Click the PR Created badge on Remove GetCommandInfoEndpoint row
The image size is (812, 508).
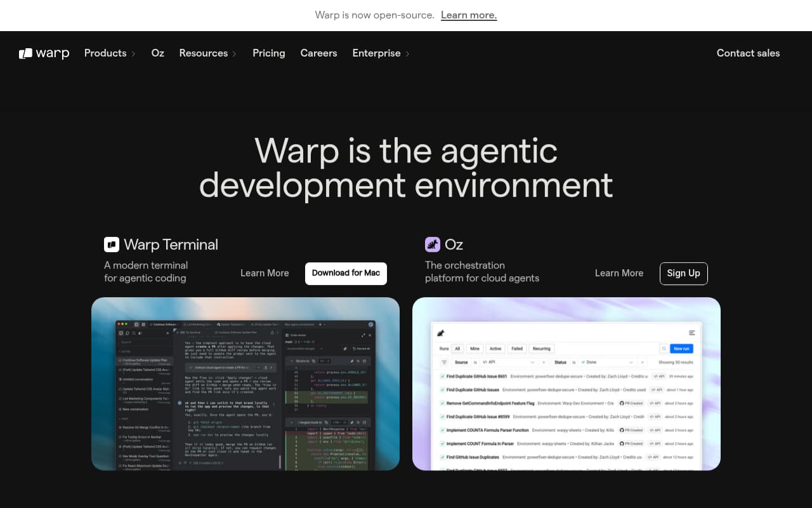631,403
